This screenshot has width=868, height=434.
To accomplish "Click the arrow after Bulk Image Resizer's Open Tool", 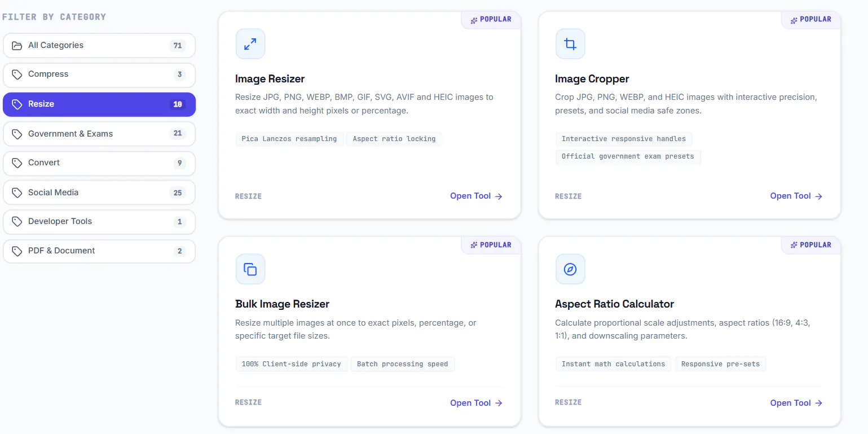I will pos(499,403).
